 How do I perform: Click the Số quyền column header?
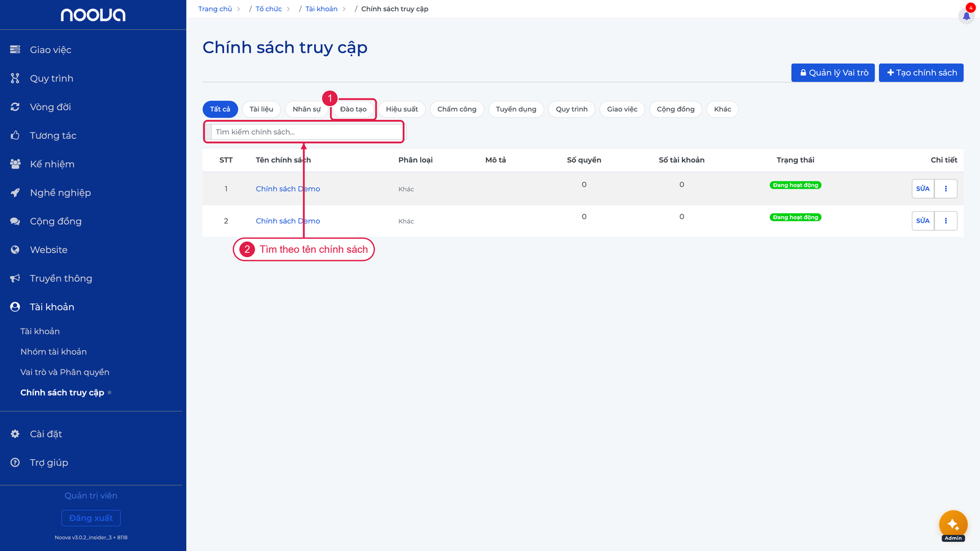584,160
